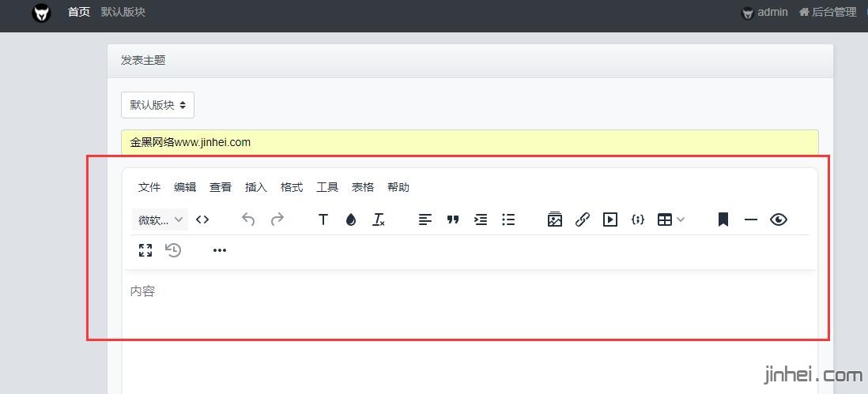Open the source code view icon
868x394 pixels.
tap(202, 220)
